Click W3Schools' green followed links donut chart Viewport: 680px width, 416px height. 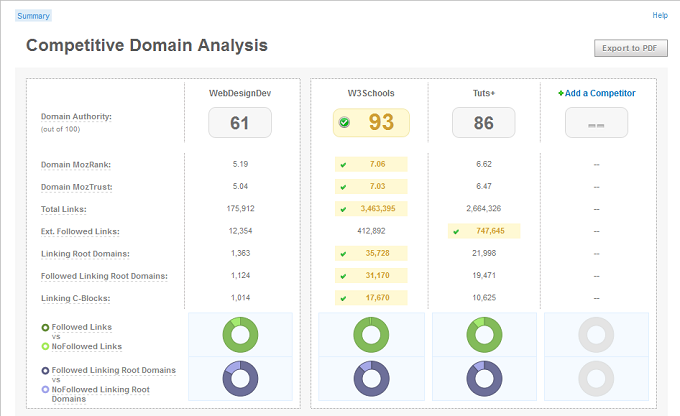[371, 334]
